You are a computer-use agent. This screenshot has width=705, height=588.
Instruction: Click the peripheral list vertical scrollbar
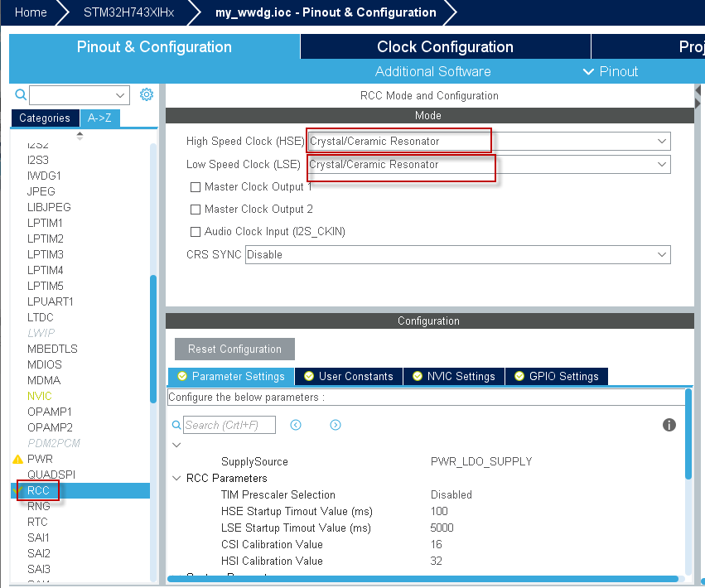point(153,340)
